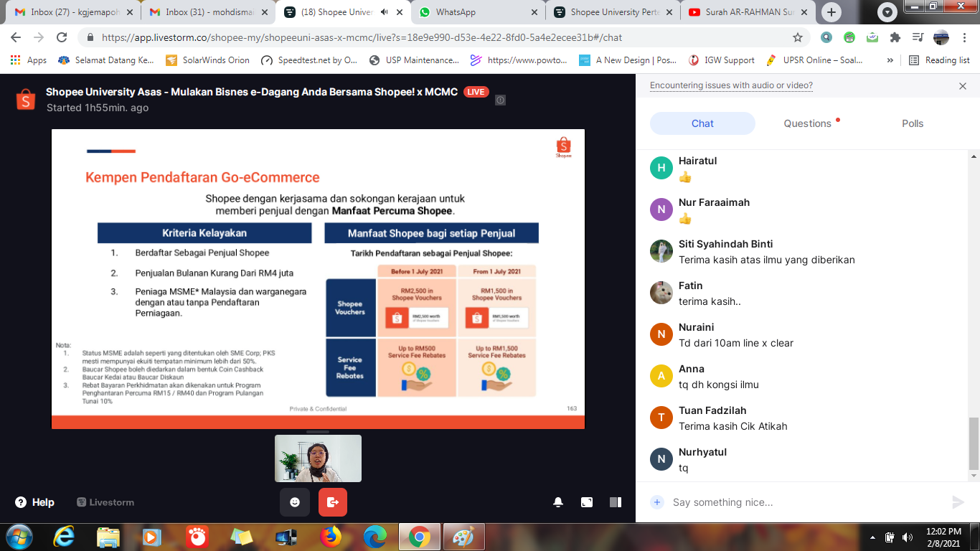980x551 pixels.
Task: Click the info icon next to the LIVE badge
Action: click(501, 100)
